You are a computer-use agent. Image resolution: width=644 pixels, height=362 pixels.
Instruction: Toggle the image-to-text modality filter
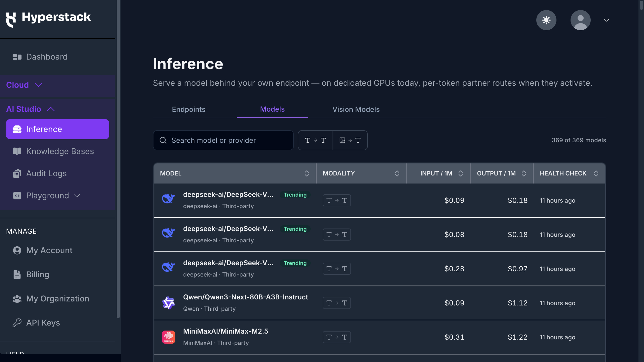(350, 140)
